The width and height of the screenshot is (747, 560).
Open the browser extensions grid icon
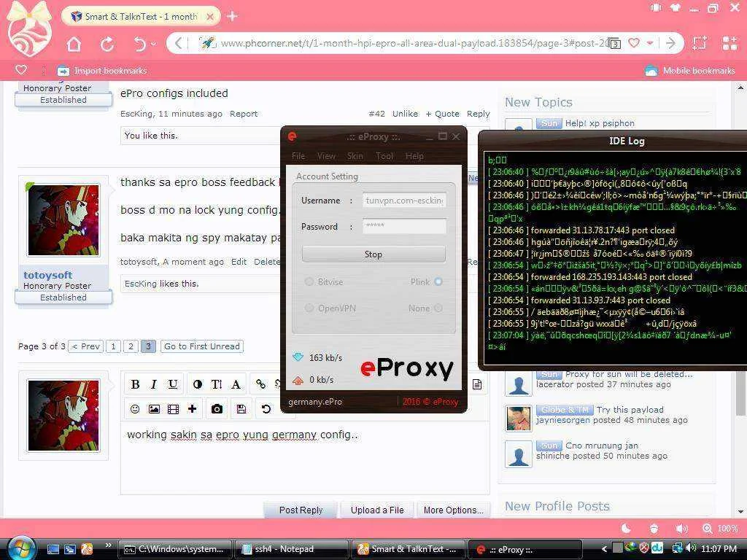(x=729, y=43)
